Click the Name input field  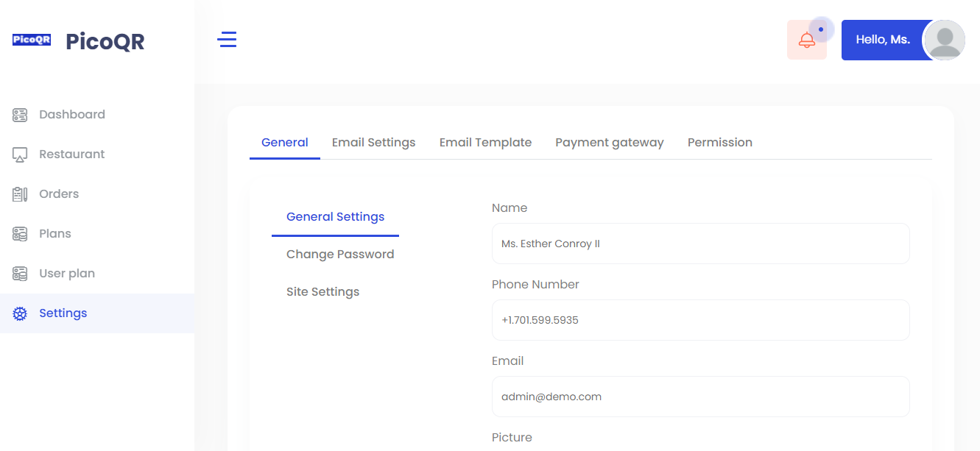pos(700,244)
